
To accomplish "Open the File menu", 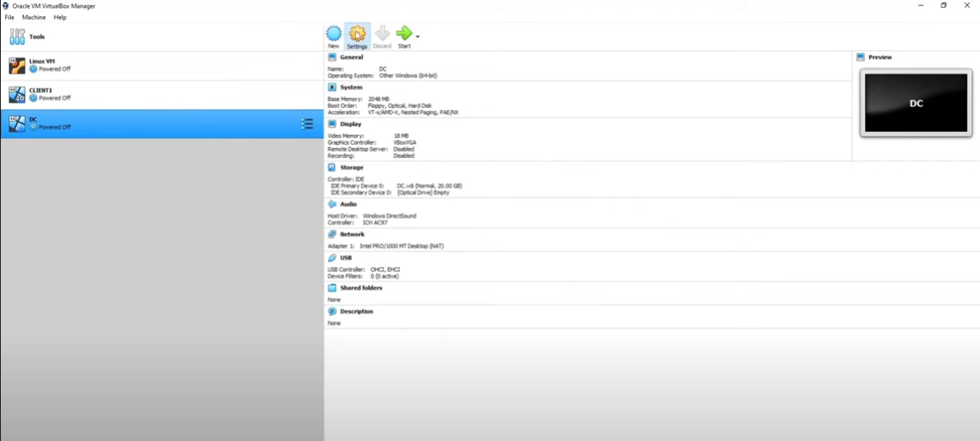I will pos(9,17).
